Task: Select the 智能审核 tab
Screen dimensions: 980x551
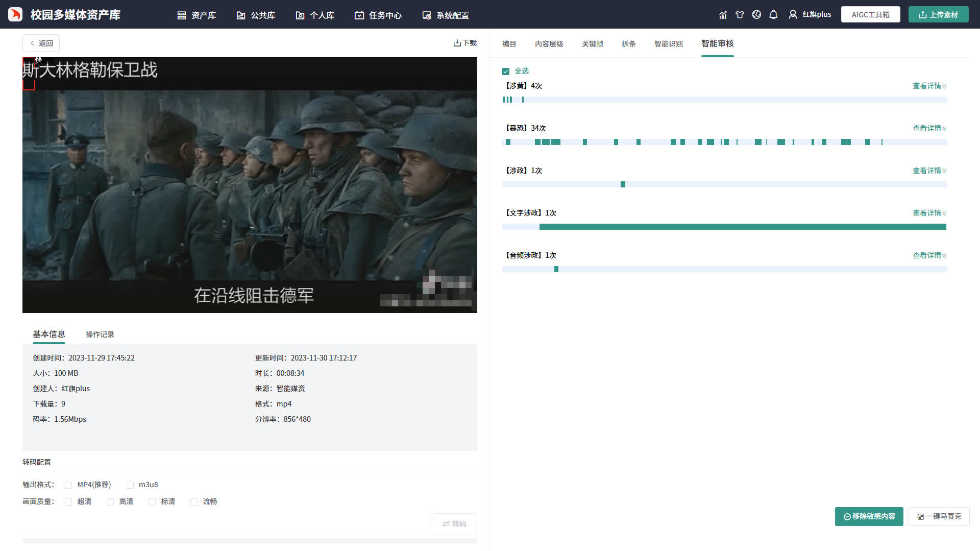Action: click(718, 44)
